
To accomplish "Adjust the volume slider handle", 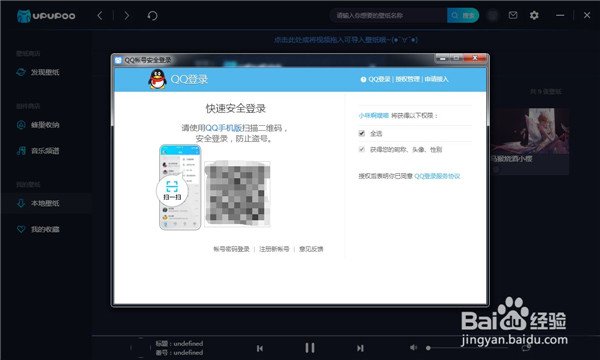I will coord(428,348).
